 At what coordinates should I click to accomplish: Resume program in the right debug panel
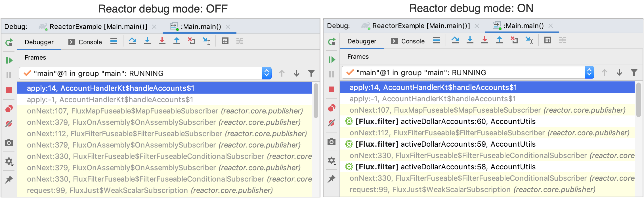(332, 60)
